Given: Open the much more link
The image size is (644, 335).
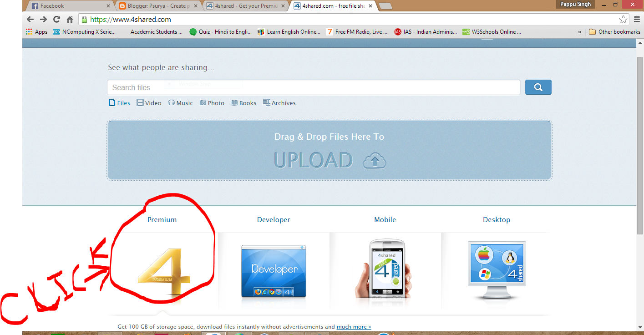Looking at the screenshot, I should (354, 326).
